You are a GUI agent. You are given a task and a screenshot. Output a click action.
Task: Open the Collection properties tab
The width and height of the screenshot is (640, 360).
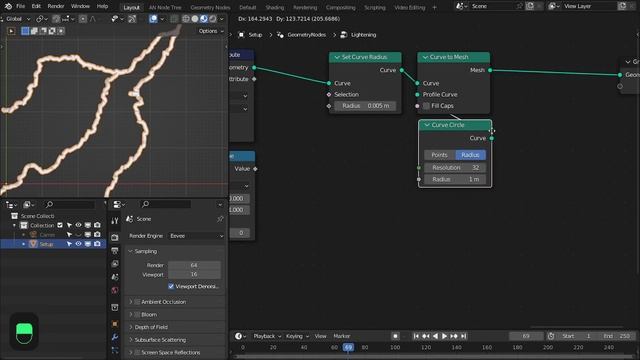click(115, 307)
